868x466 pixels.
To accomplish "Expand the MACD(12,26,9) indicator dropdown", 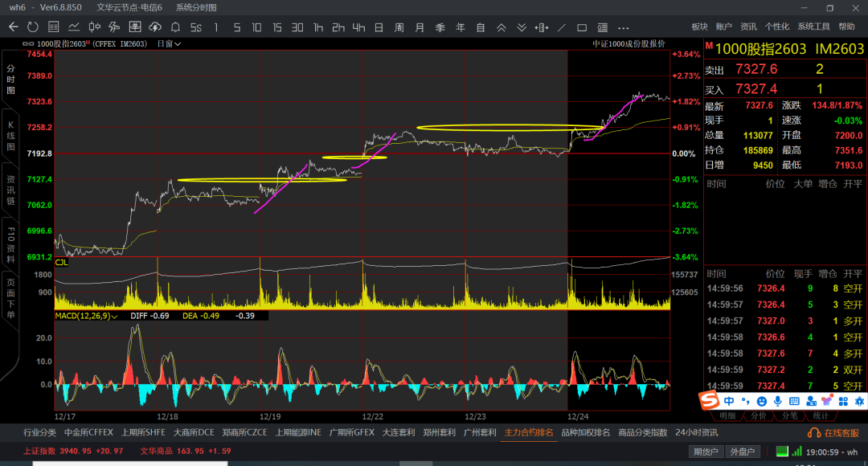I will point(86,316).
